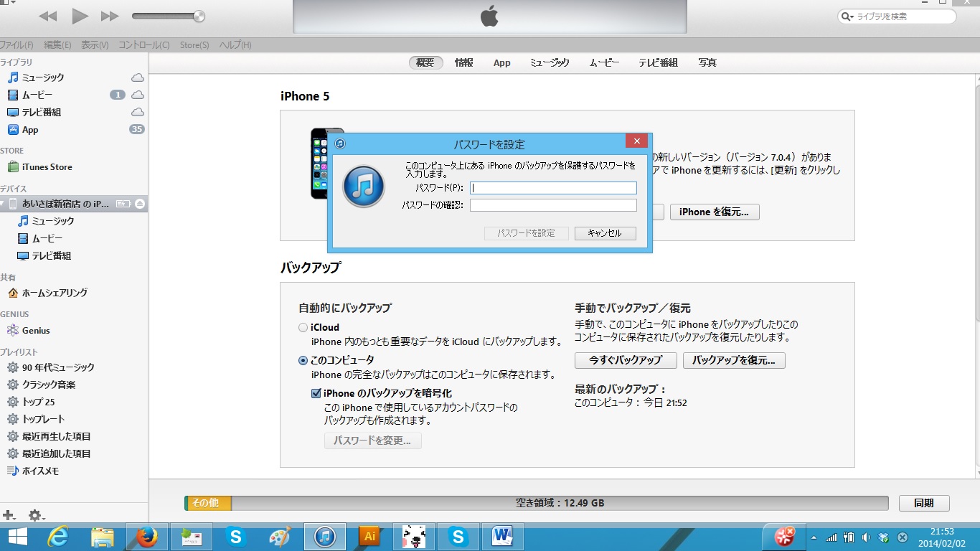Viewport: 980px width, 551px height.
Task: Click the 今すぐバックアップ button
Action: pos(625,360)
